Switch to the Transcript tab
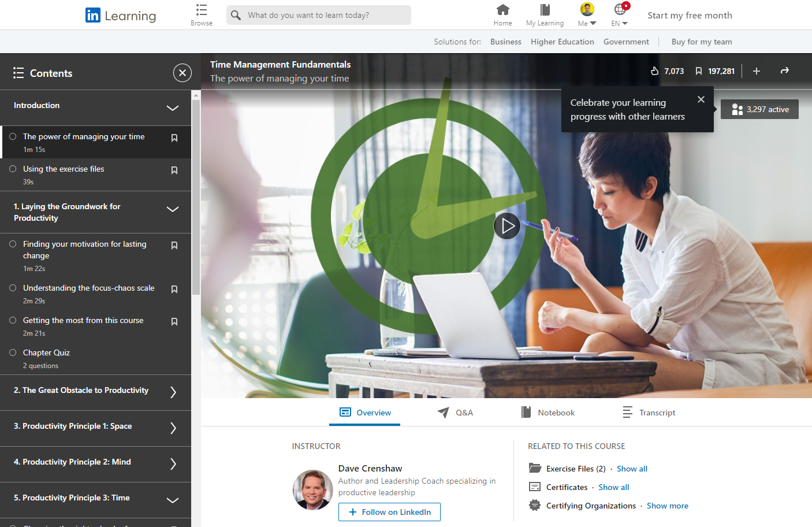812x527 pixels. point(649,413)
